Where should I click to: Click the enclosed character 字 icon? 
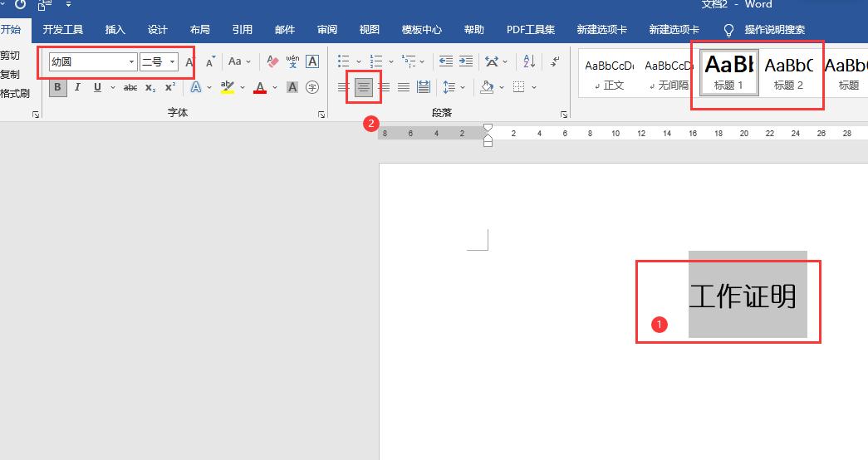312,87
